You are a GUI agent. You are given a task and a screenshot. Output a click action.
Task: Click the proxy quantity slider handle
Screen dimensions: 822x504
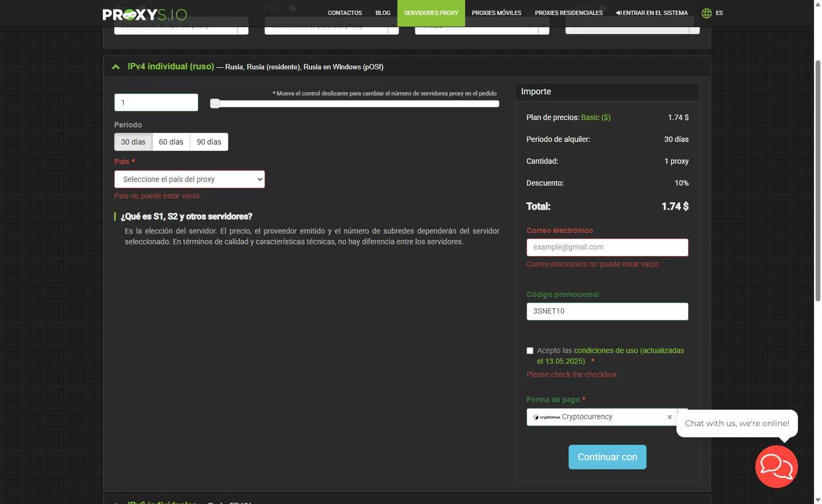[x=214, y=103]
